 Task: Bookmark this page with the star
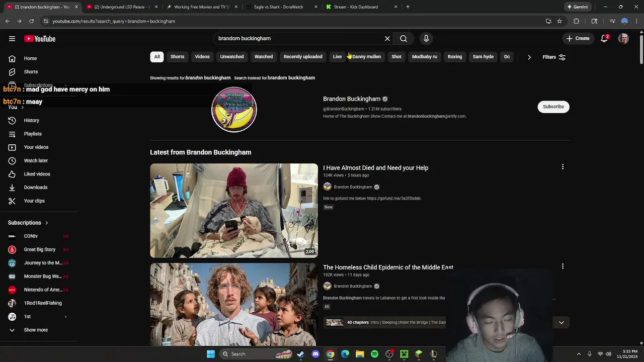559,21
